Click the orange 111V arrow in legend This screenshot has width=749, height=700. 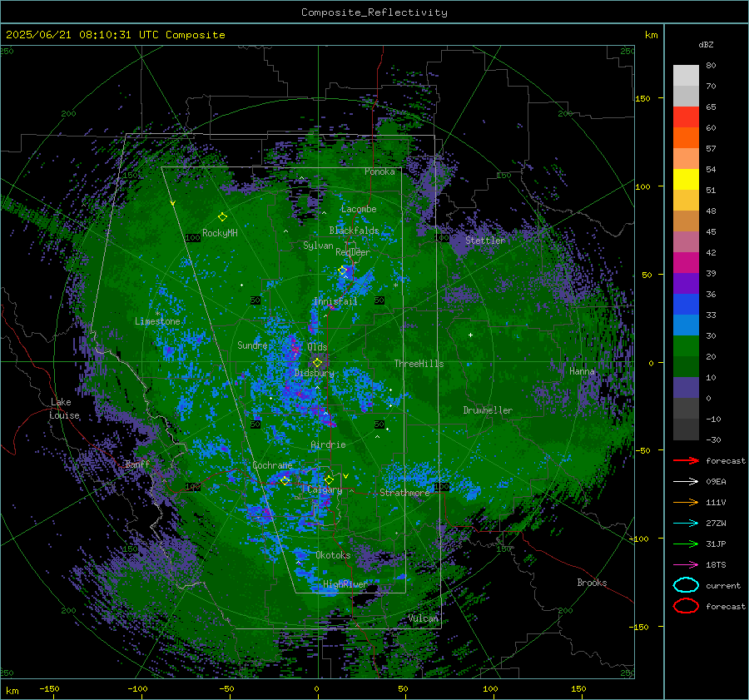pos(686,502)
